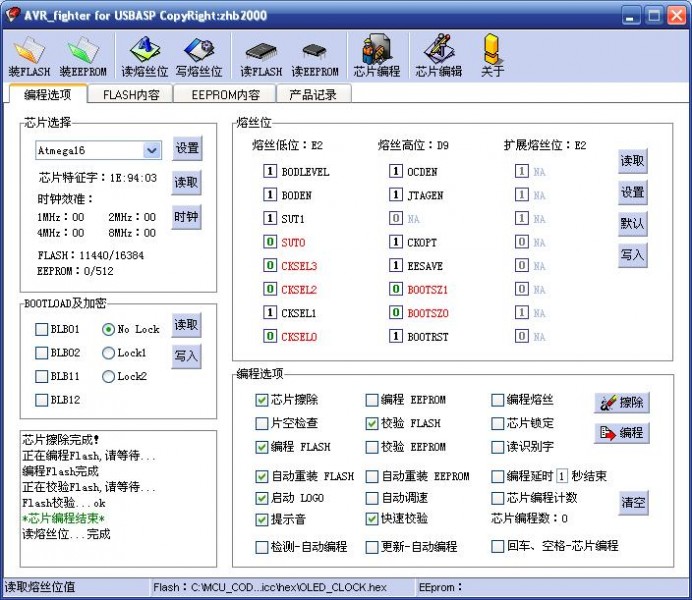
Task: Uncheck the 芯片擦除 chip erase checkbox
Action: point(262,400)
